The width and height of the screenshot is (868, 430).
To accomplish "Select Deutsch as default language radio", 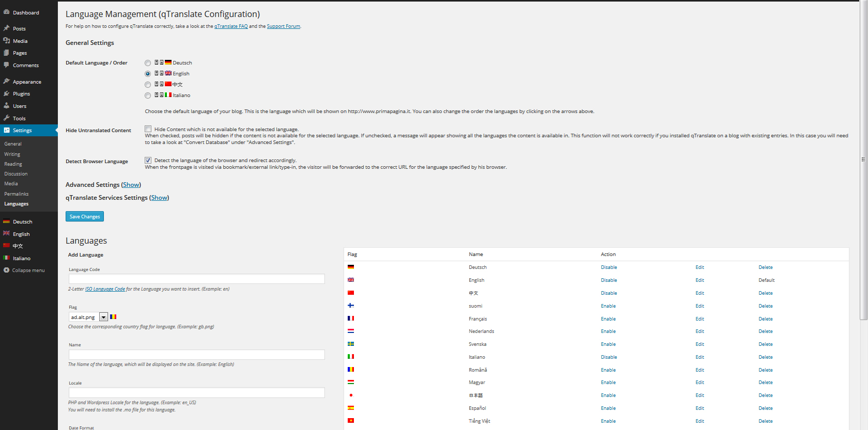I will (148, 63).
